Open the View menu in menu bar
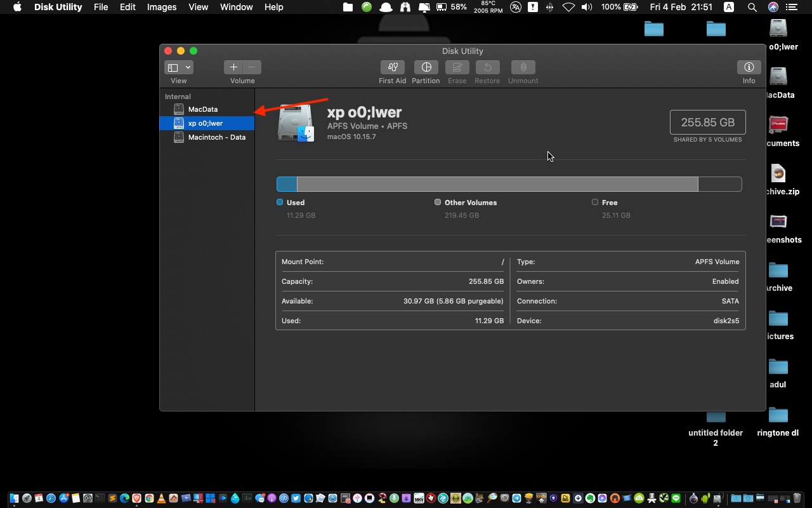 tap(199, 7)
